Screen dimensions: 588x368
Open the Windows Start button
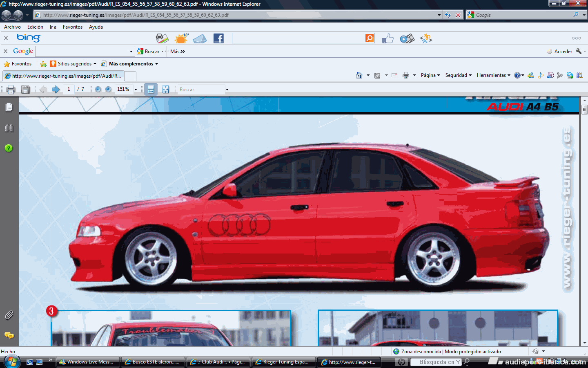12,362
